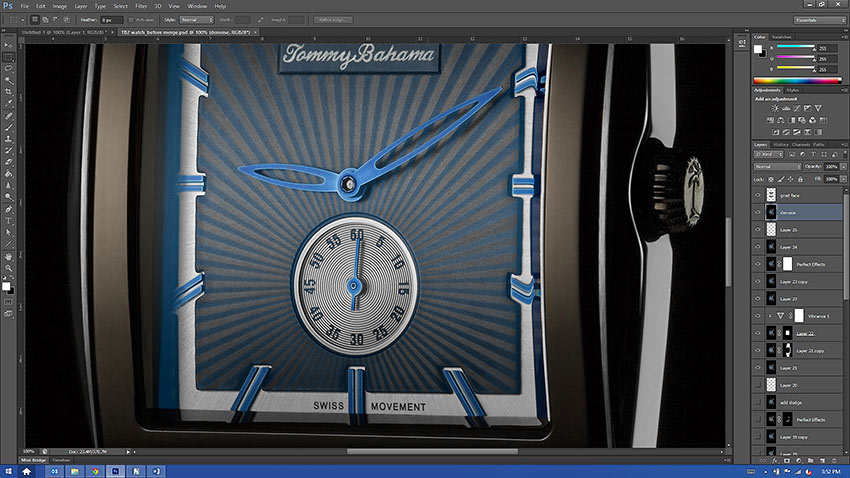Click the color spectrum ramp
This screenshot has width=850, height=478.
(x=797, y=81)
